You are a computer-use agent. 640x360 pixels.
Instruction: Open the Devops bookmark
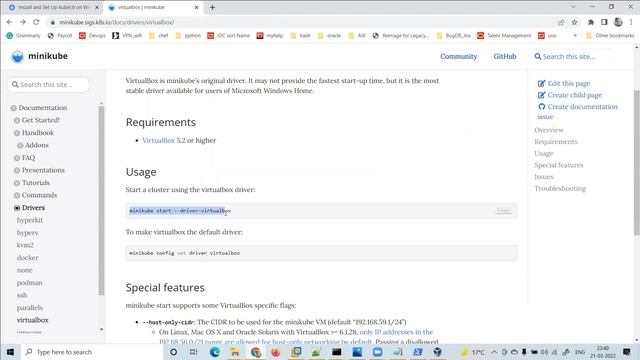click(92, 36)
